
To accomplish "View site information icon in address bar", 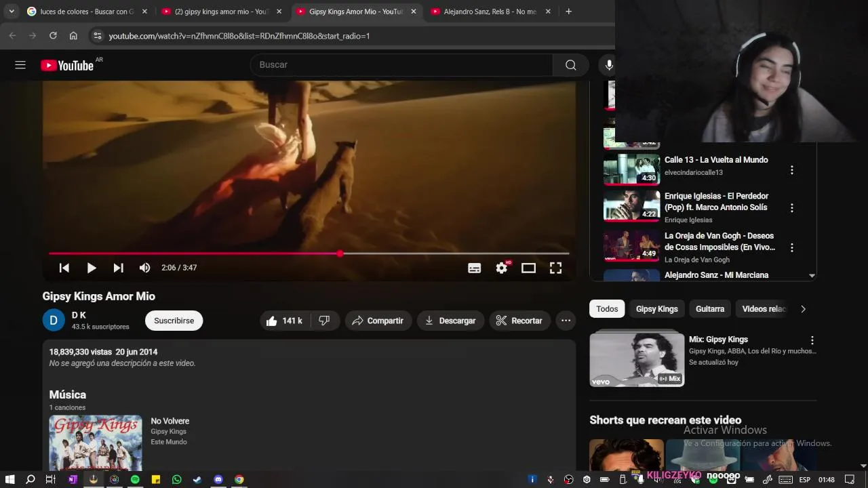I will click(x=97, y=36).
